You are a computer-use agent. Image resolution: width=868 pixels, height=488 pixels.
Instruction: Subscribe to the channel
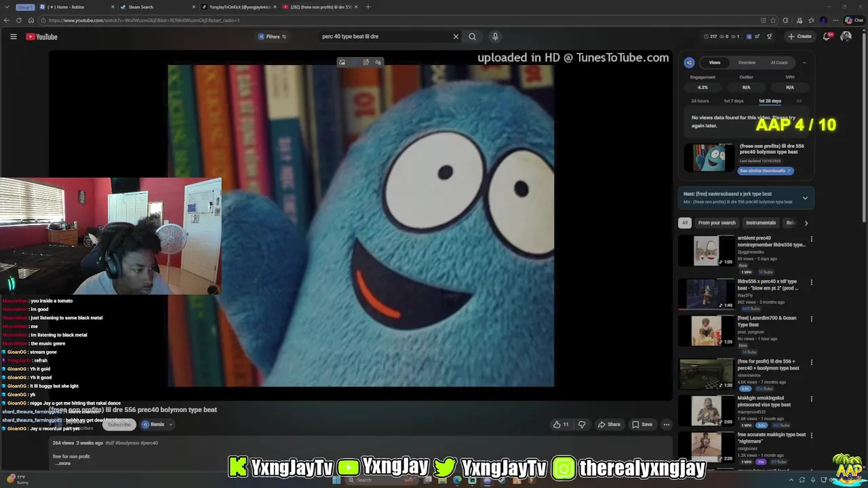pyautogui.click(x=119, y=424)
